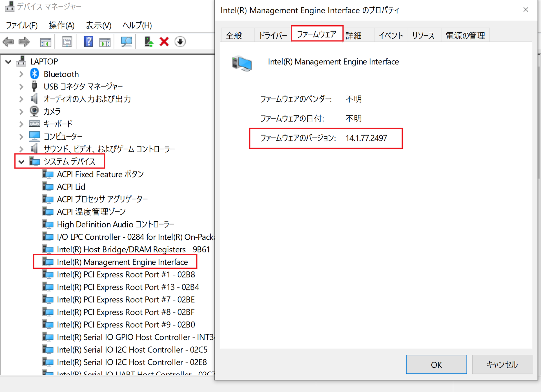Screen dimensions: 541x392
Task: Select the キーボード keyboard icon
Action: [x=34, y=123]
